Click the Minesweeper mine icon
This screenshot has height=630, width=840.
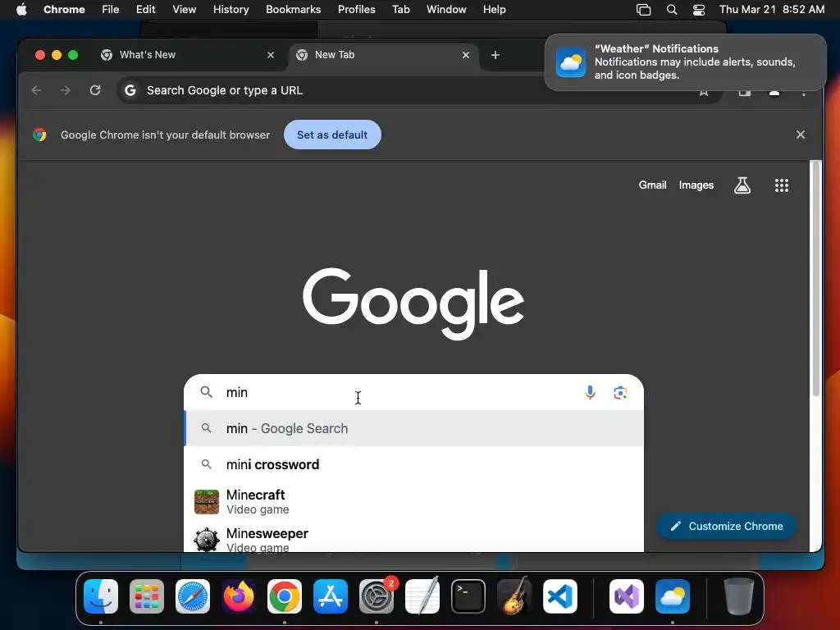coord(206,540)
